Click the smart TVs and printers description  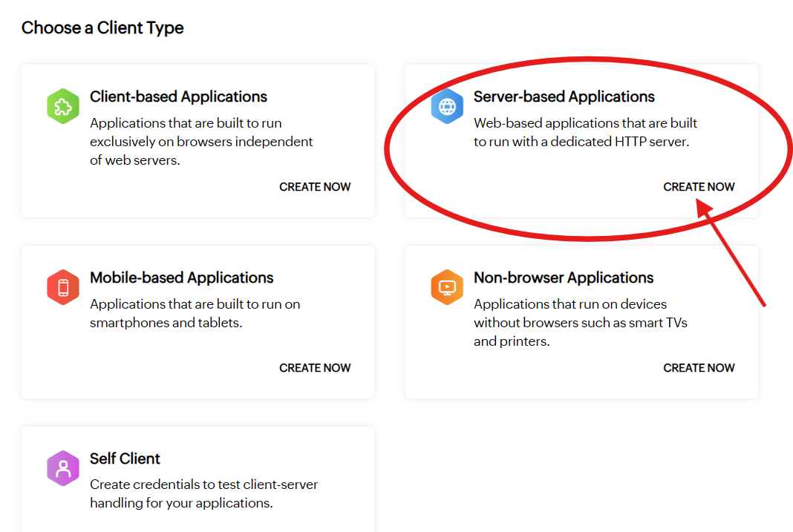coord(580,323)
